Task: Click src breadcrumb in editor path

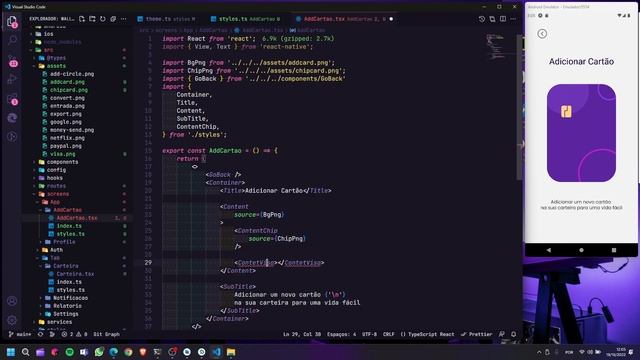Action: [144, 30]
